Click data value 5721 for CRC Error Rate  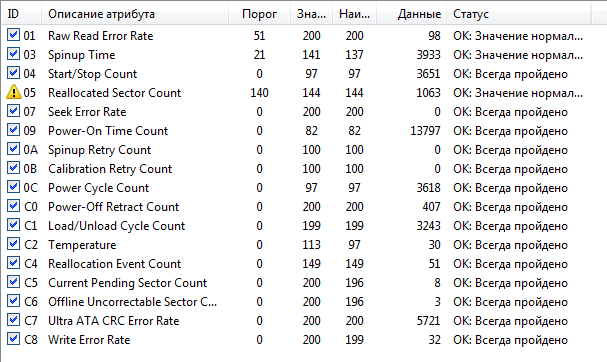[x=428, y=321]
